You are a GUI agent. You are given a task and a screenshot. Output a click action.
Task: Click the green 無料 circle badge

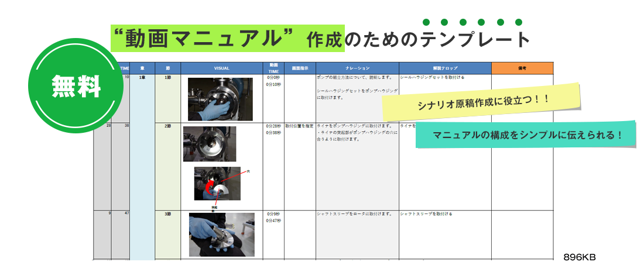pyautogui.click(x=76, y=87)
